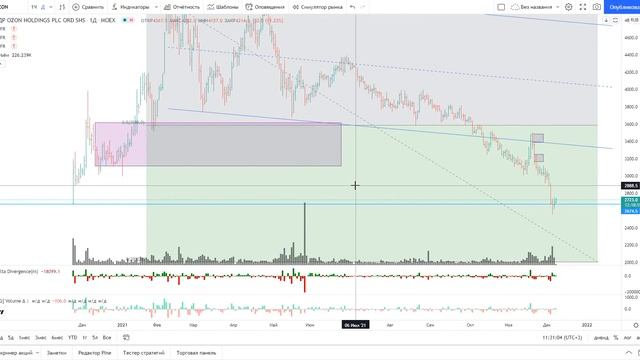Select the YTD date range

point(72,338)
